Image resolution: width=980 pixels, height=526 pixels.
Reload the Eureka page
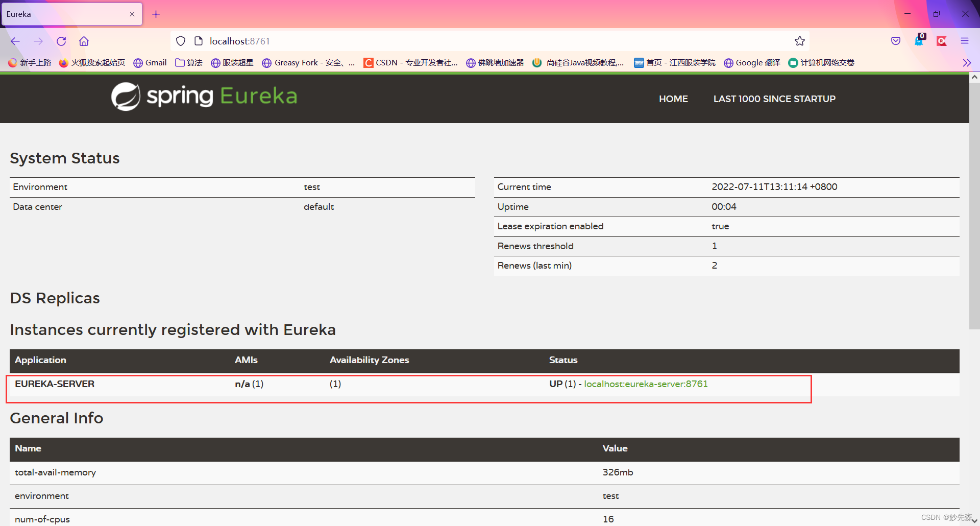pos(61,41)
